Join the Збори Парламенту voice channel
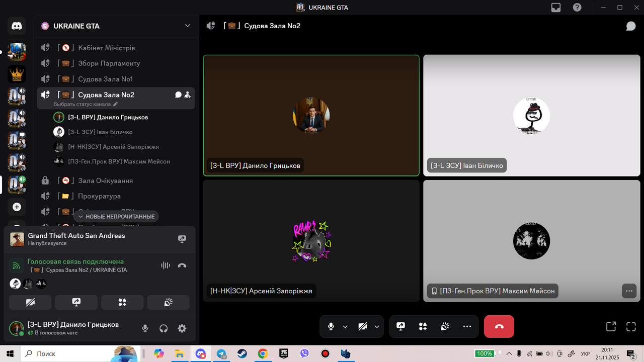The width and height of the screenshot is (644, 362). pyautogui.click(x=116, y=63)
